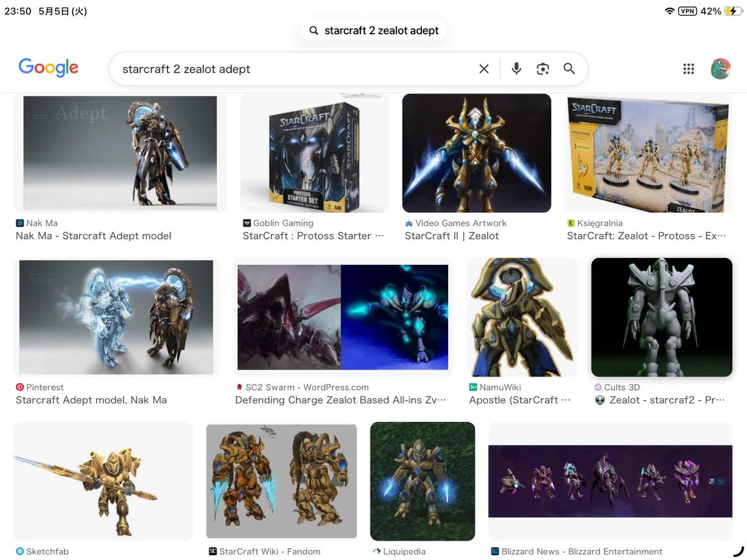Click Goblin Gaming source favicon

[x=247, y=223]
